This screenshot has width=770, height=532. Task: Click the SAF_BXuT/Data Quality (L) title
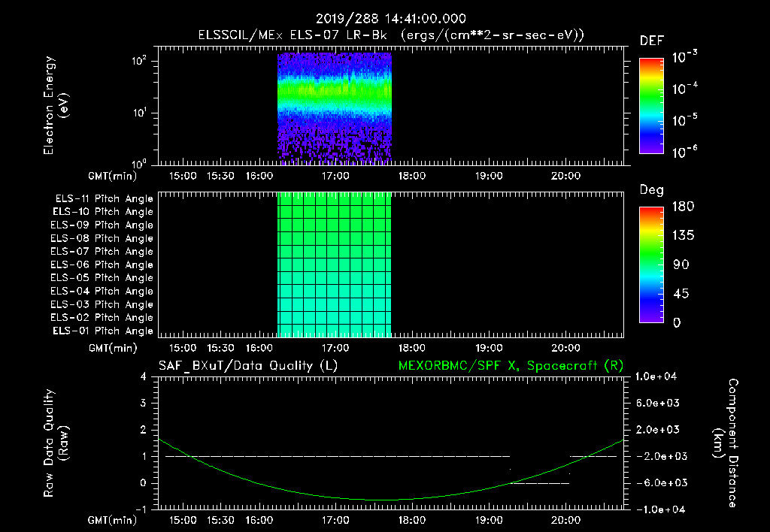tap(248, 366)
